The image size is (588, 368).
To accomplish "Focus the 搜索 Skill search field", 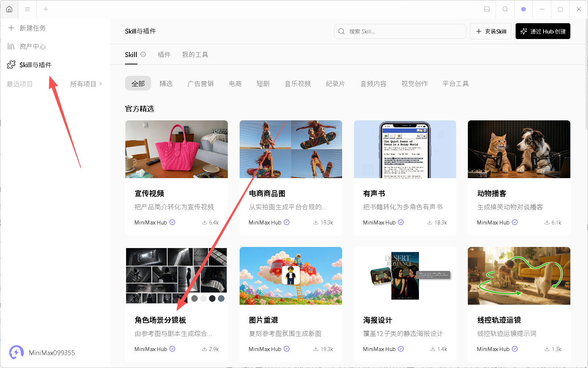I will tap(400, 31).
